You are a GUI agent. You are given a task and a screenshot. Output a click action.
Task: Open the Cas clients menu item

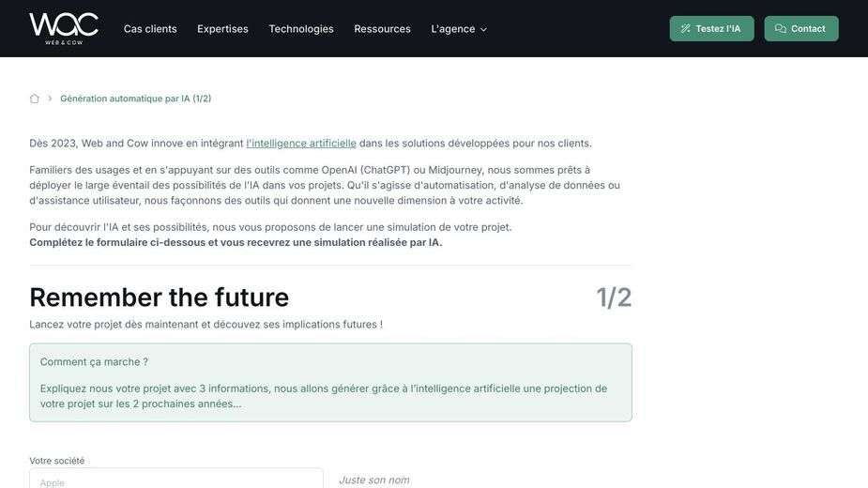(x=150, y=29)
